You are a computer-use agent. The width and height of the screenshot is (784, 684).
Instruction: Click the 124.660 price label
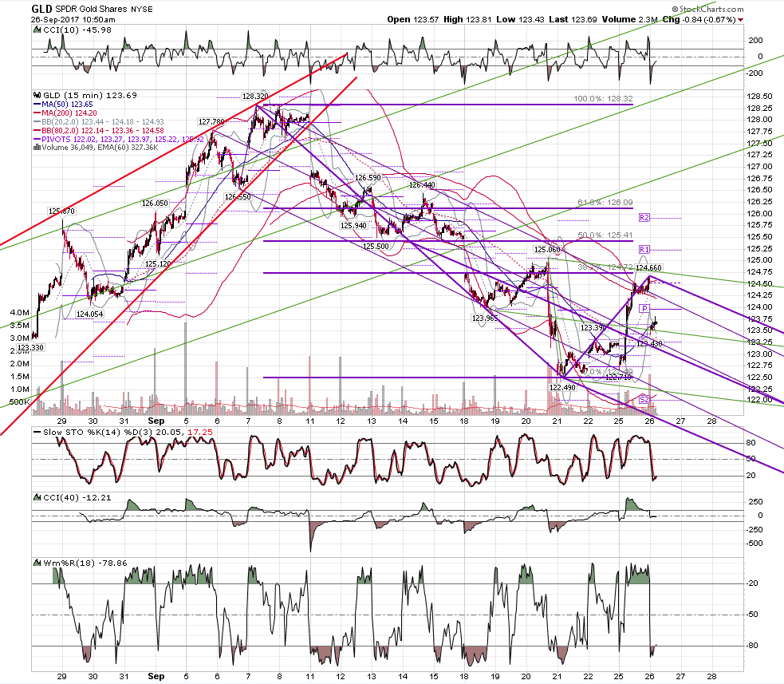coord(648,267)
